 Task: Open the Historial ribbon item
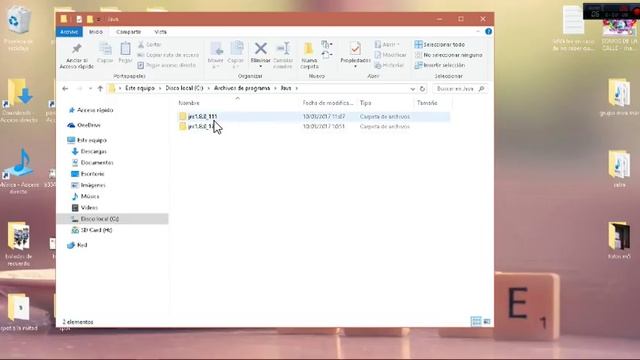click(389, 65)
